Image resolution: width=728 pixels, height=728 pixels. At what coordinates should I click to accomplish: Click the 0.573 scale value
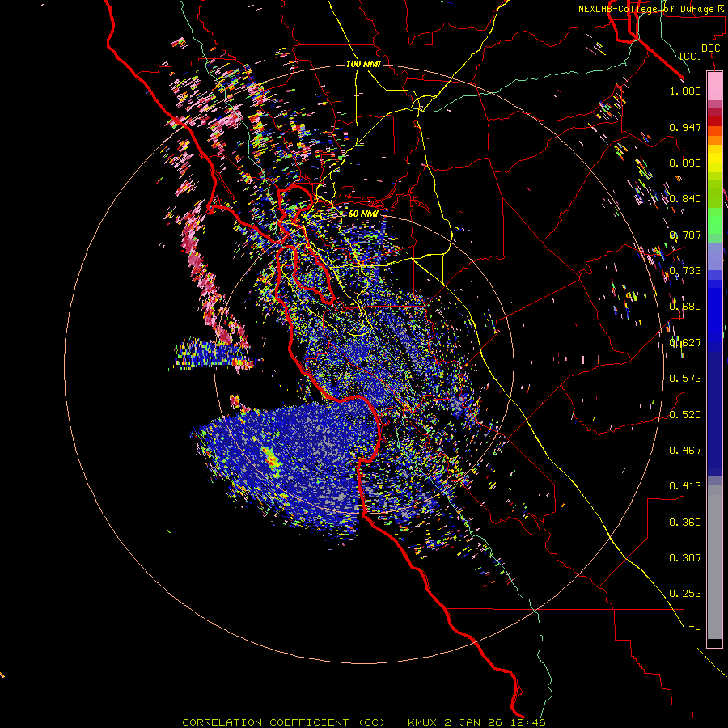(x=685, y=379)
